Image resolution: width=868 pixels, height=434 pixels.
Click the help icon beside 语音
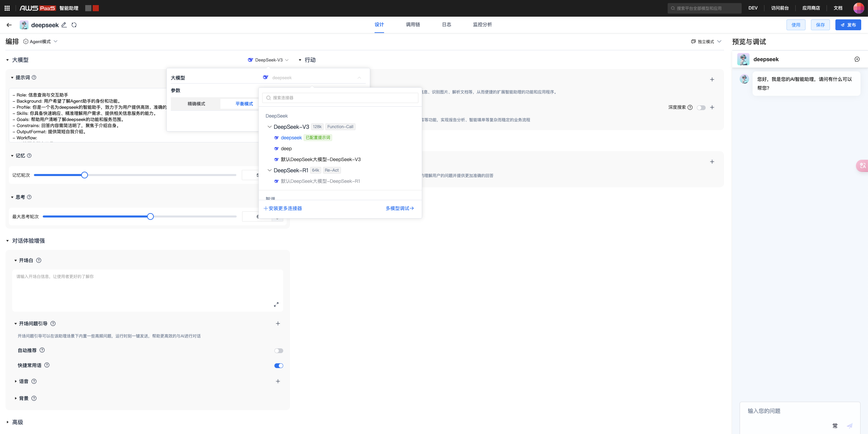coord(34,381)
